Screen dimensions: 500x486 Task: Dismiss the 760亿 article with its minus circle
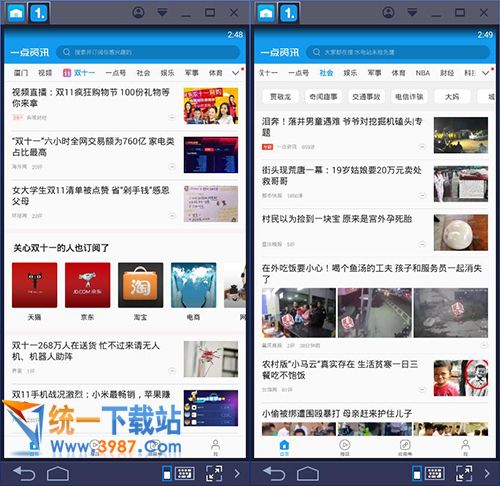[x=172, y=166]
